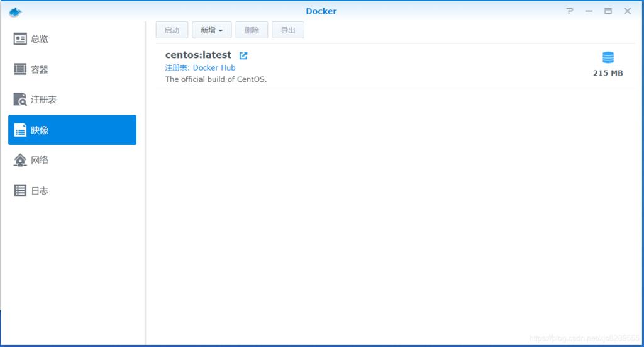Open the 日志 log list icon
Image resolution: width=644 pixels, height=347 pixels.
tap(19, 190)
